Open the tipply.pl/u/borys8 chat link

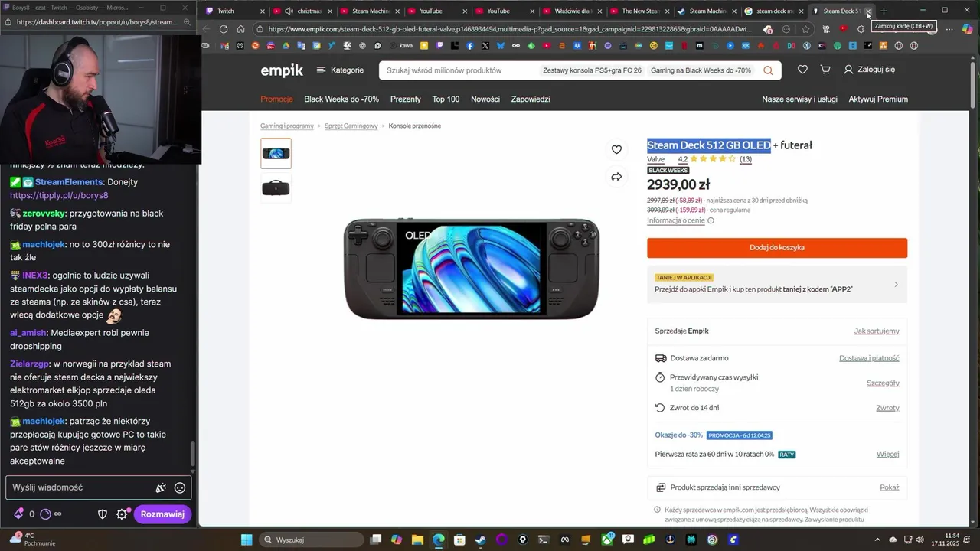coord(60,195)
